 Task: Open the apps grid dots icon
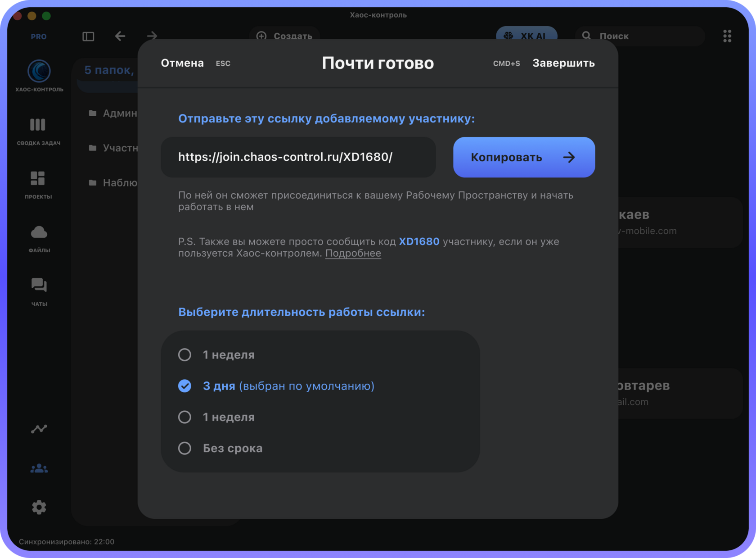[727, 36]
